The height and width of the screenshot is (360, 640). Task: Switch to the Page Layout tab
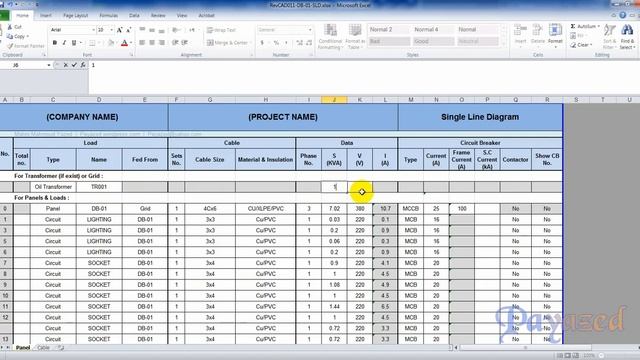click(76, 16)
